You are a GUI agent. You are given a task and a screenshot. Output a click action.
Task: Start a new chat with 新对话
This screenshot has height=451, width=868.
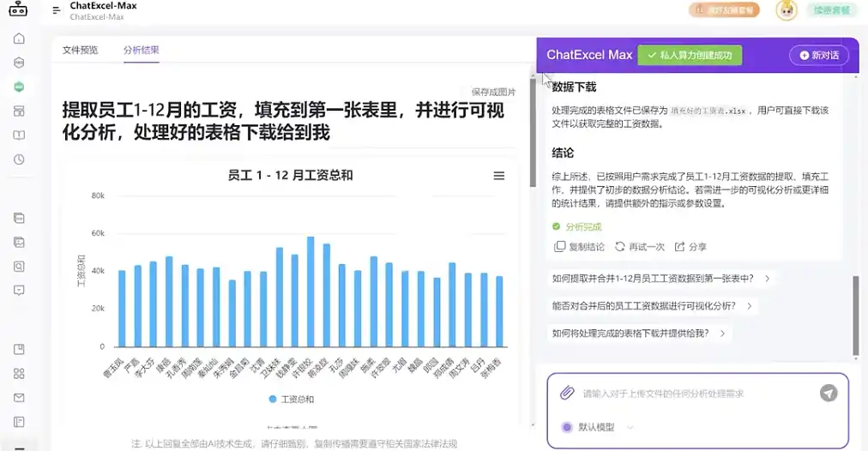point(819,56)
